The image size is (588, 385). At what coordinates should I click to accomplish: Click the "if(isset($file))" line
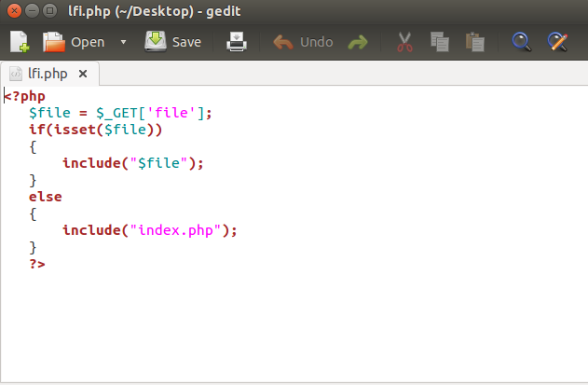pos(96,130)
